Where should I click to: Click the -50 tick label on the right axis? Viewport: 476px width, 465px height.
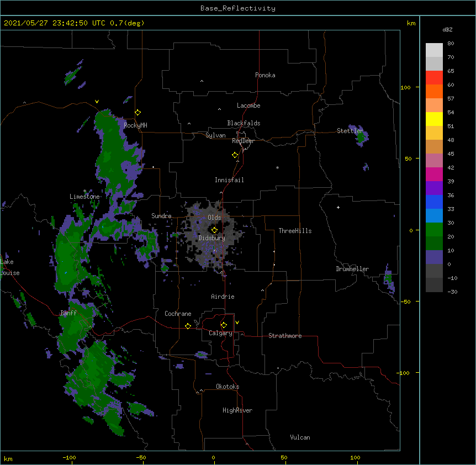coord(405,302)
